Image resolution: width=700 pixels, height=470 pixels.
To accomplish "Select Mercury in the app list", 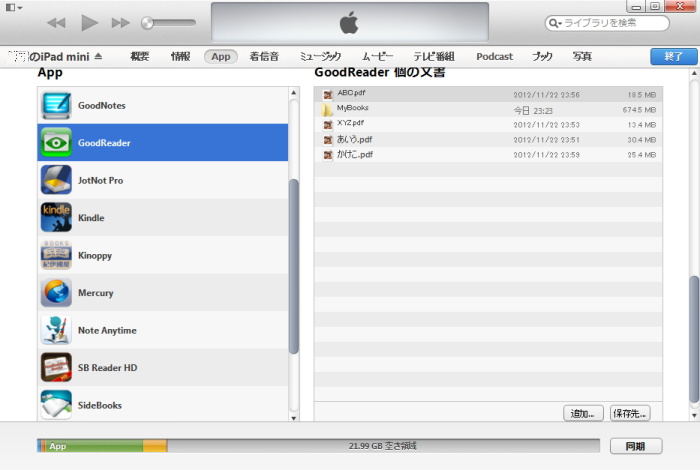I will point(163,292).
